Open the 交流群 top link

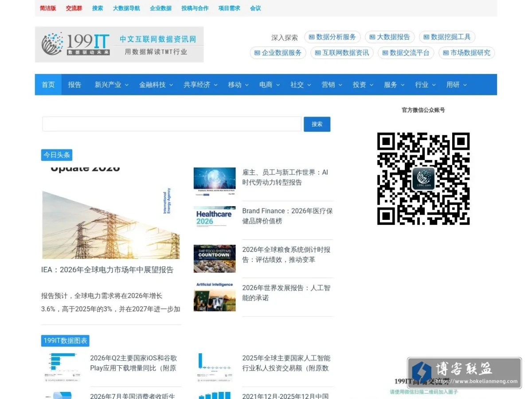(74, 8)
